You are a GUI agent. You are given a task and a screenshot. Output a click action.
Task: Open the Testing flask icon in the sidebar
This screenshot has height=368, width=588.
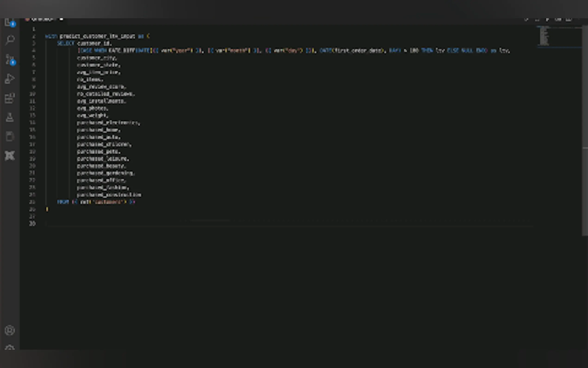pos(10,117)
